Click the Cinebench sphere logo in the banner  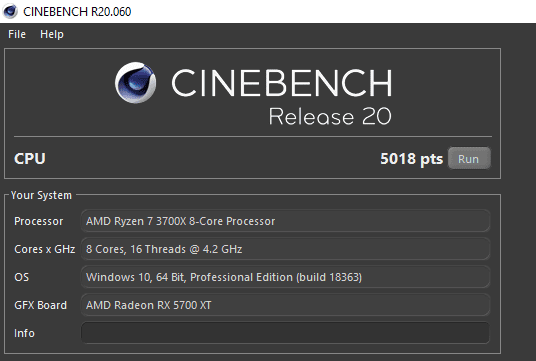(136, 82)
